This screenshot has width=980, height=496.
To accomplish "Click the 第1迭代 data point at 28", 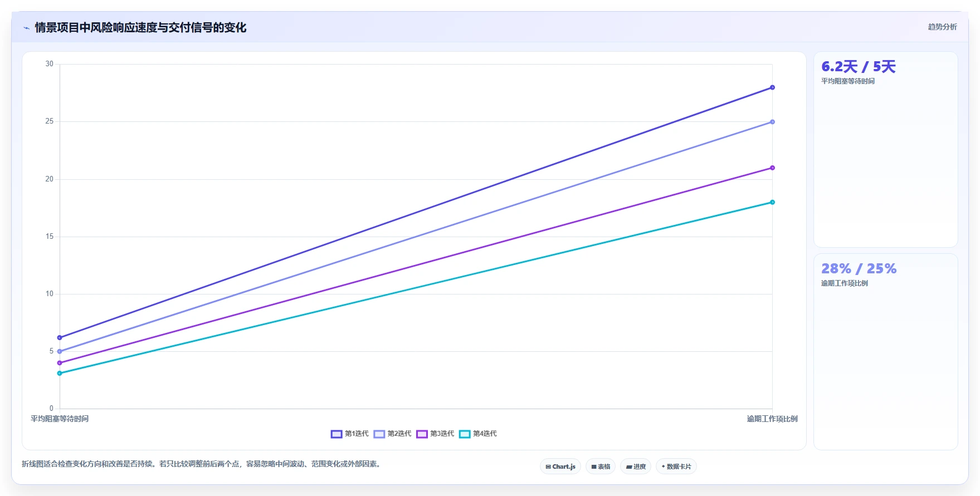I will coord(772,87).
